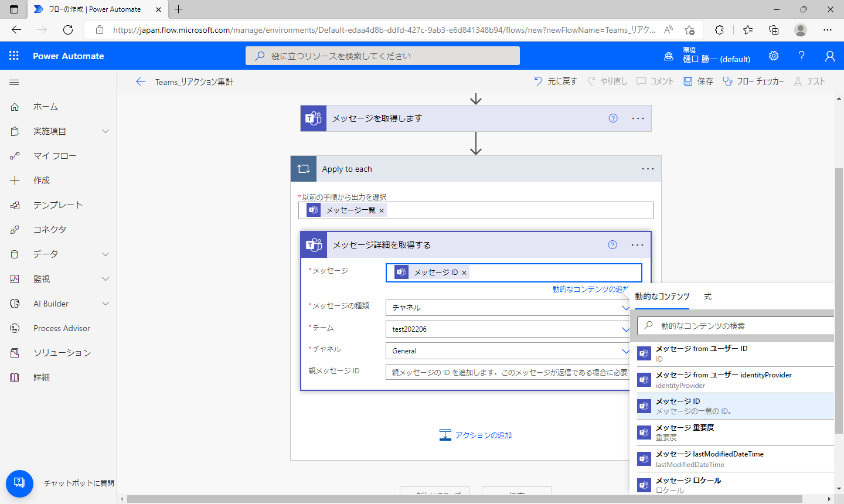Click やり直し redo button
The width and height of the screenshot is (844, 504).
coord(607,81)
